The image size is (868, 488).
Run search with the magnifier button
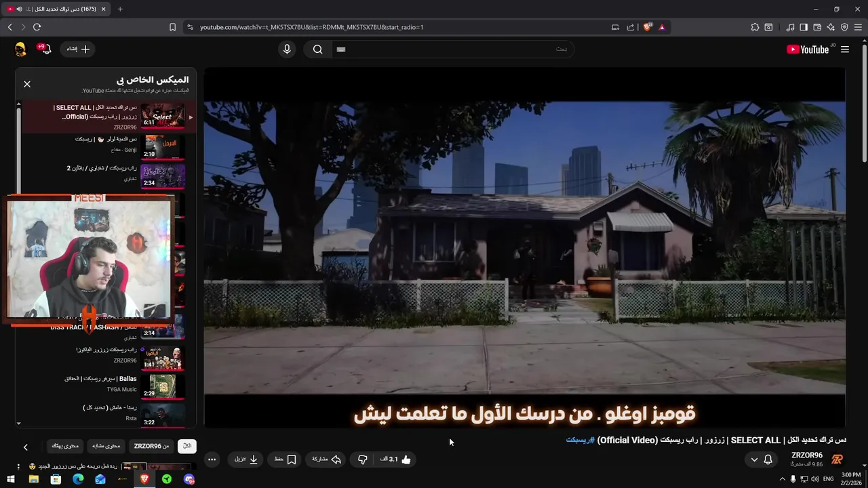(317, 49)
